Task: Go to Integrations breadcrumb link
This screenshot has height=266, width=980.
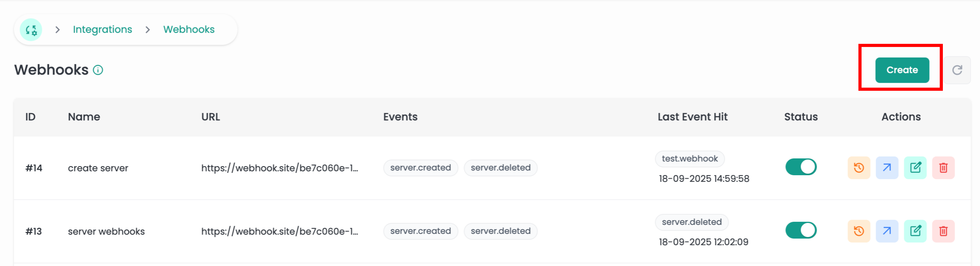Action: (102, 30)
